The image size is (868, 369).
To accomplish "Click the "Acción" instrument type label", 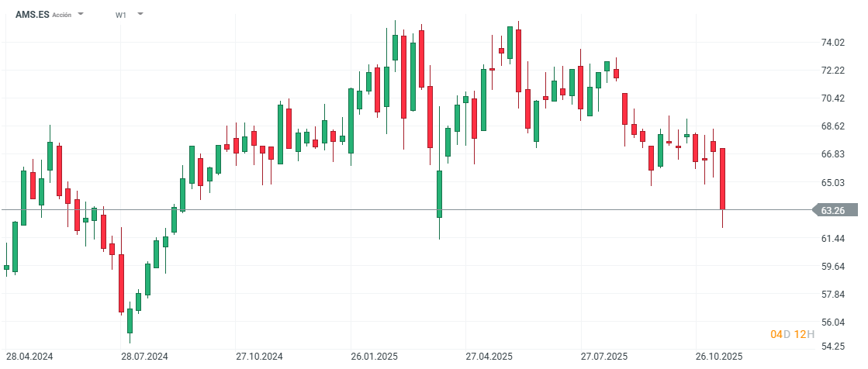I will pos(62,16).
